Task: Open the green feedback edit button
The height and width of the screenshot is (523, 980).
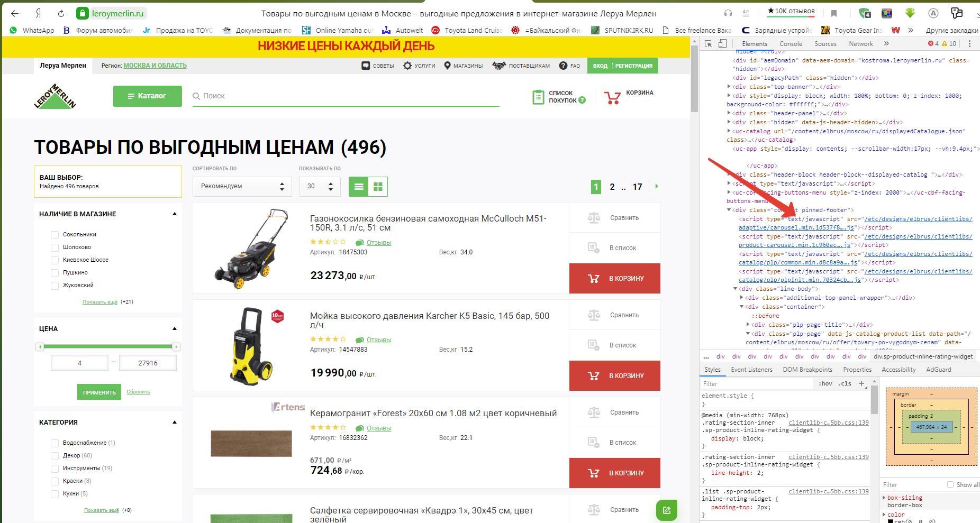Action: pyautogui.click(x=667, y=510)
